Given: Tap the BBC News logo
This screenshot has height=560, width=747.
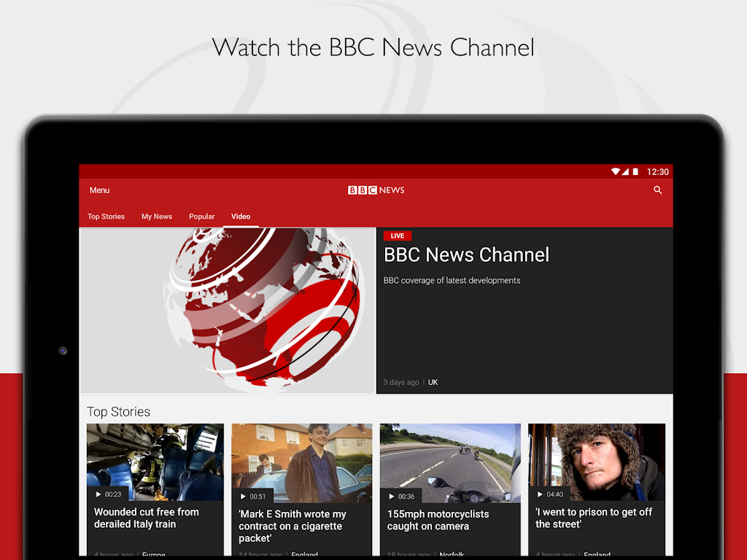Looking at the screenshot, I should 376,190.
